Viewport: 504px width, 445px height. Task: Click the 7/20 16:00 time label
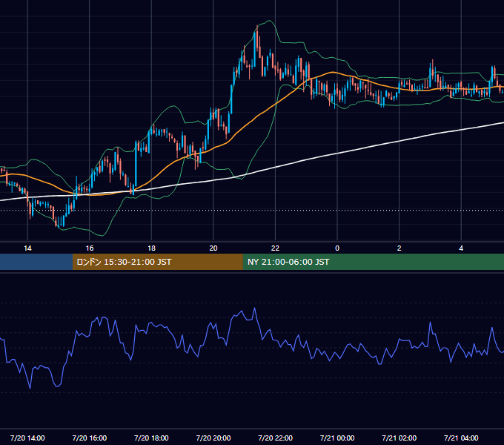[90, 438]
